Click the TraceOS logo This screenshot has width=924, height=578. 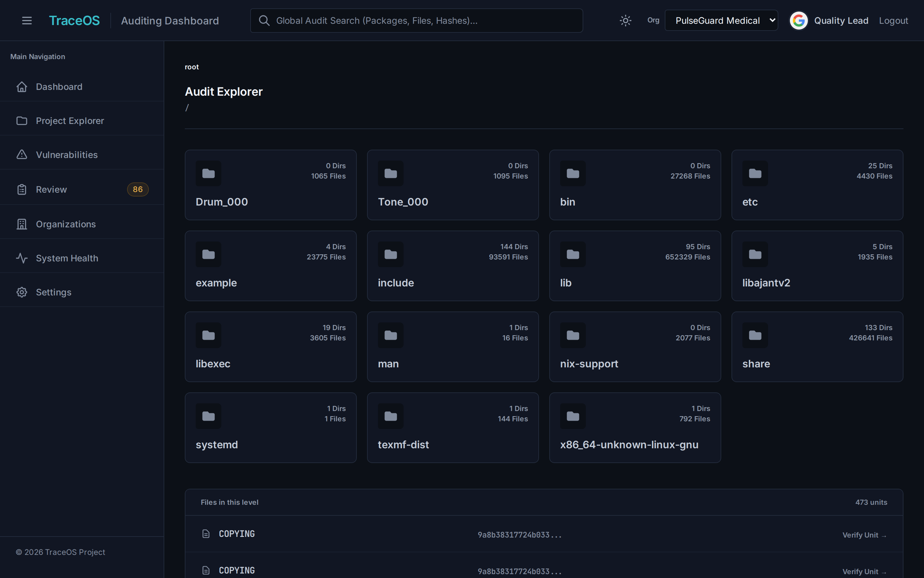74,21
